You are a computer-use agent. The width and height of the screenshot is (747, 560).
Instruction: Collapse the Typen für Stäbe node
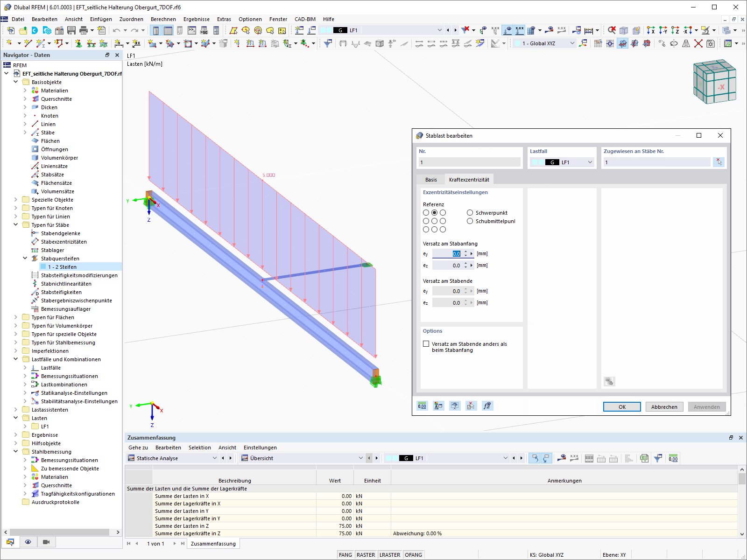coord(15,225)
